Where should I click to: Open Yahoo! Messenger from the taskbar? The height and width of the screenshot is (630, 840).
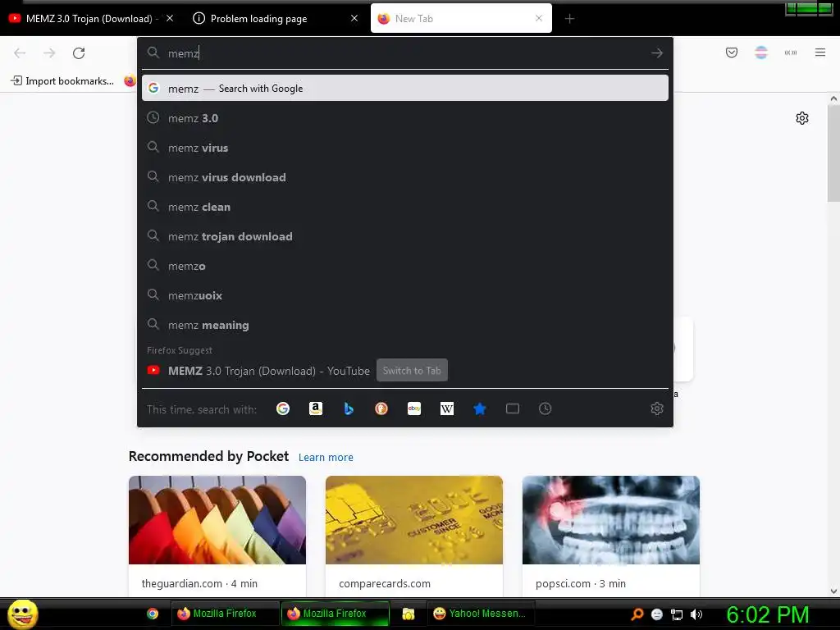pyautogui.click(x=481, y=614)
